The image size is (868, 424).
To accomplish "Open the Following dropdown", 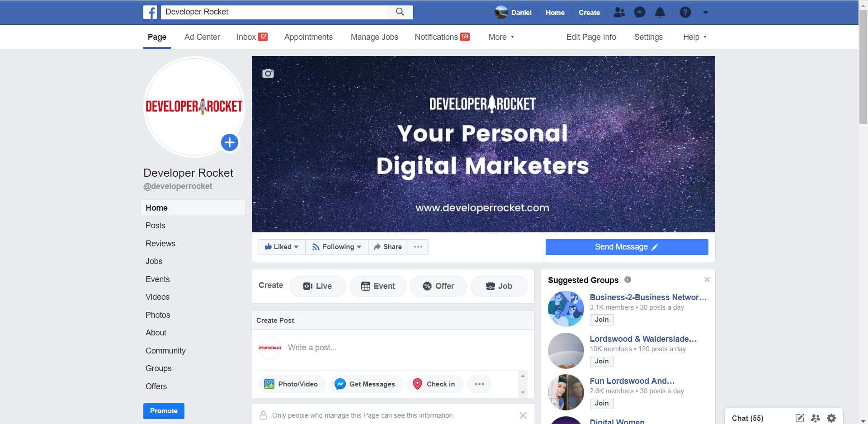I will point(336,247).
